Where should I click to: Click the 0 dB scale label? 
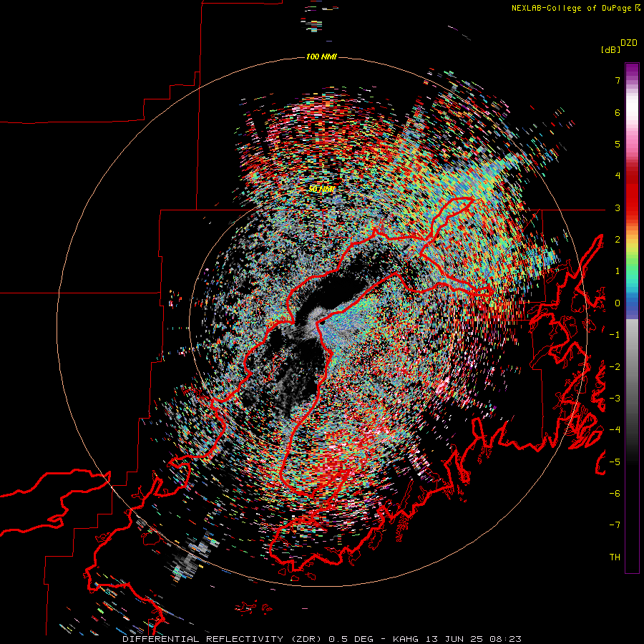coord(618,303)
